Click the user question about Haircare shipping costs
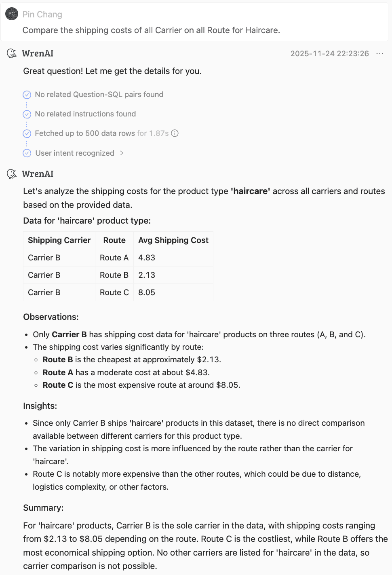 151,30
